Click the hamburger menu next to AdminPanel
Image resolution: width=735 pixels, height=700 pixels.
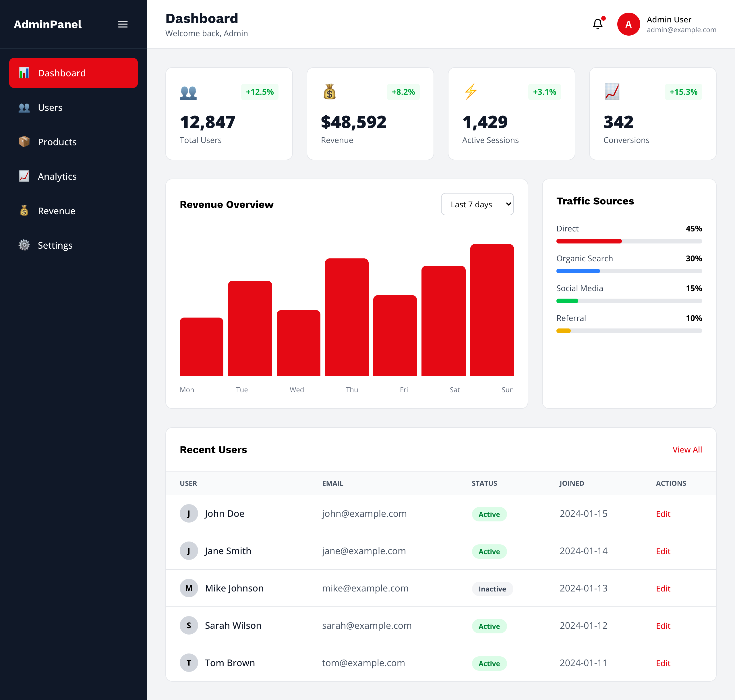click(123, 24)
